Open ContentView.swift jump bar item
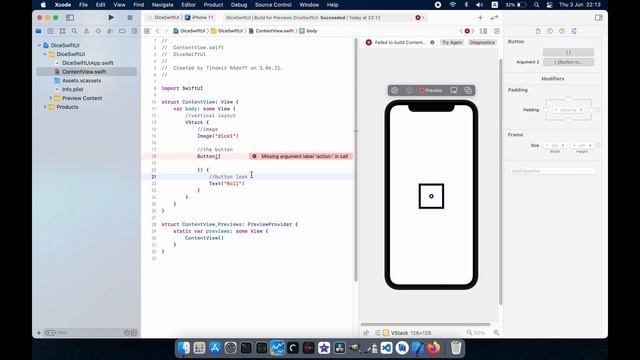Viewport: 640px width, 360px height. pos(271,31)
